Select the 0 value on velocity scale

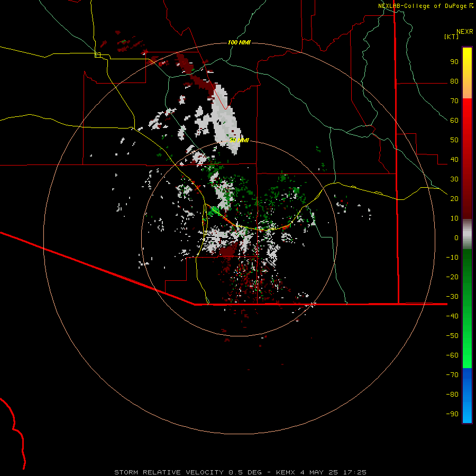click(x=456, y=238)
